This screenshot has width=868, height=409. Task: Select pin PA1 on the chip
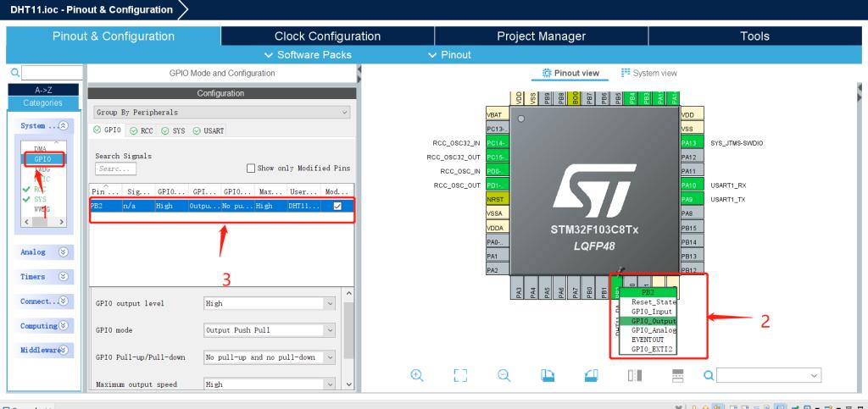498,256
